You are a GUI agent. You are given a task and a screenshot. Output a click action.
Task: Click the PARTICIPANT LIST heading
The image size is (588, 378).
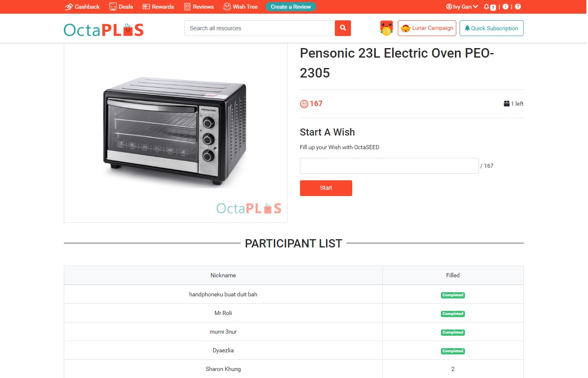click(x=293, y=243)
